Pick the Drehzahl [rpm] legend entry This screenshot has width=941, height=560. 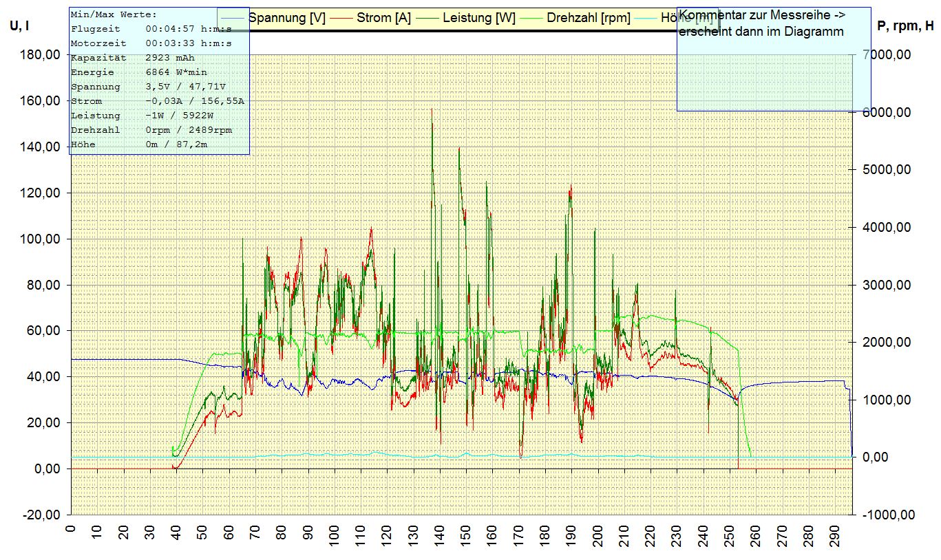tap(588, 18)
